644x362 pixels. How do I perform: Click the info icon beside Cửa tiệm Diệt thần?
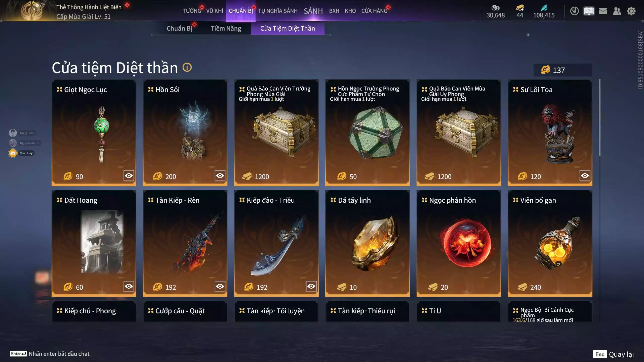point(187,67)
